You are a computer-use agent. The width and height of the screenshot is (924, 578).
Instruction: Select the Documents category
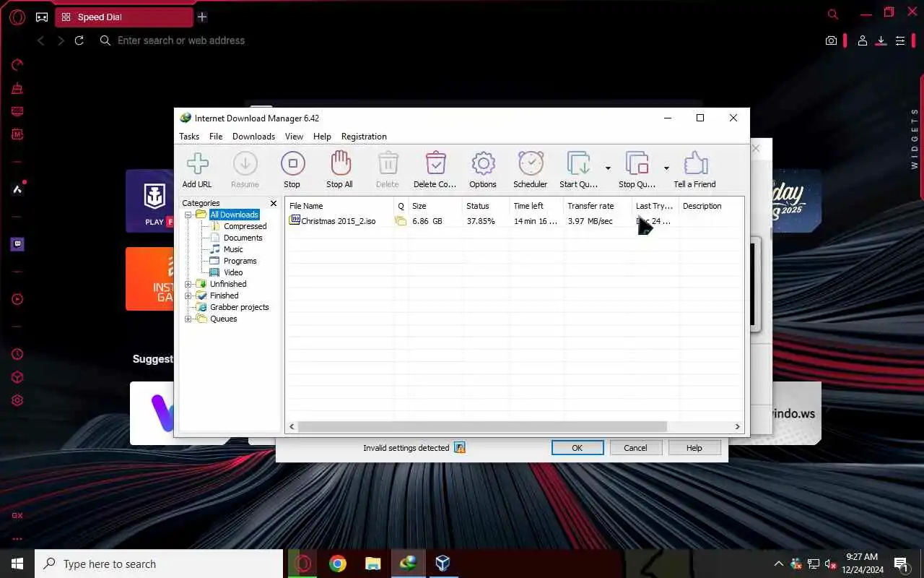pos(243,238)
